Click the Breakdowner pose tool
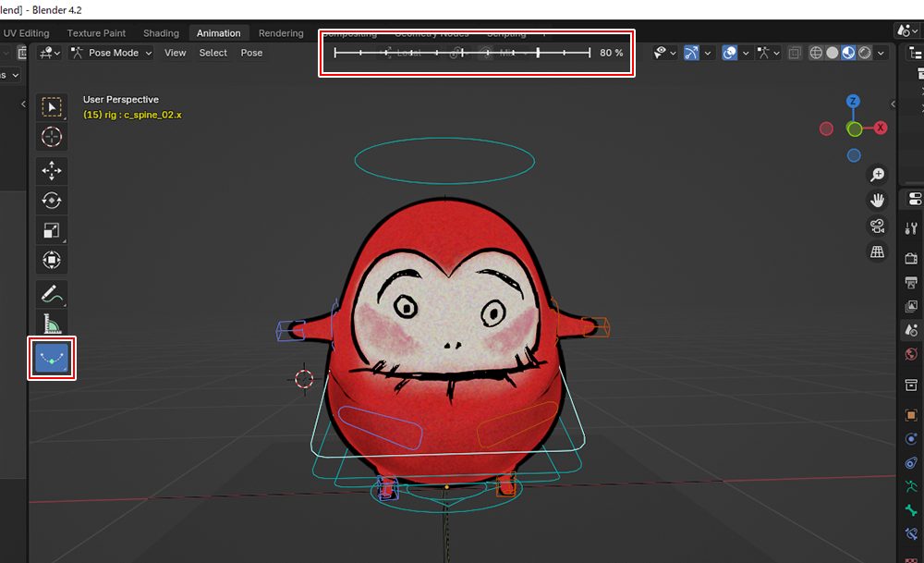 pos(52,358)
